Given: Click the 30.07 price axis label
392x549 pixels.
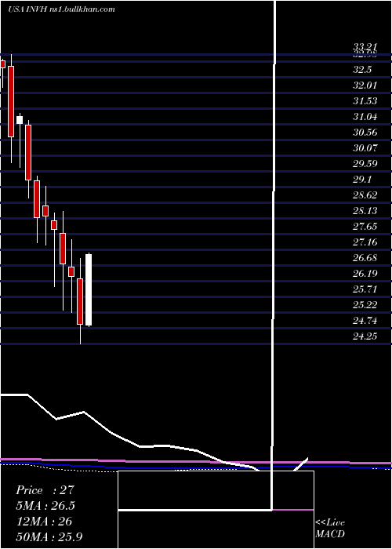Looking at the screenshot, I should pos(365,148).
